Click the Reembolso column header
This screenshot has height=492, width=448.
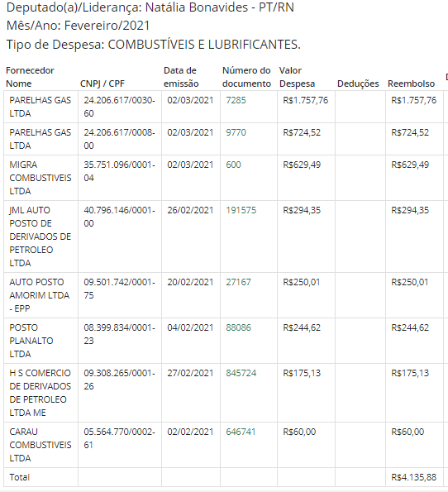[x=411, y=84]
